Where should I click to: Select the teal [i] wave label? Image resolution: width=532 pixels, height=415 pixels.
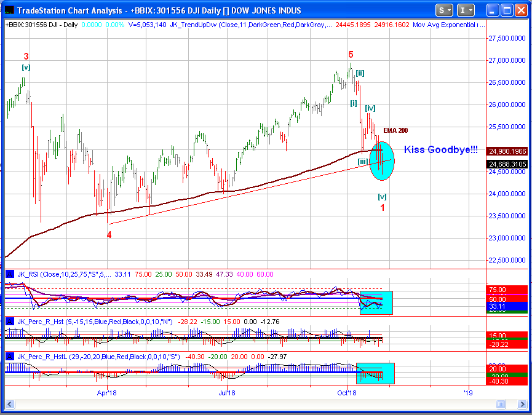tap(354, 103)
